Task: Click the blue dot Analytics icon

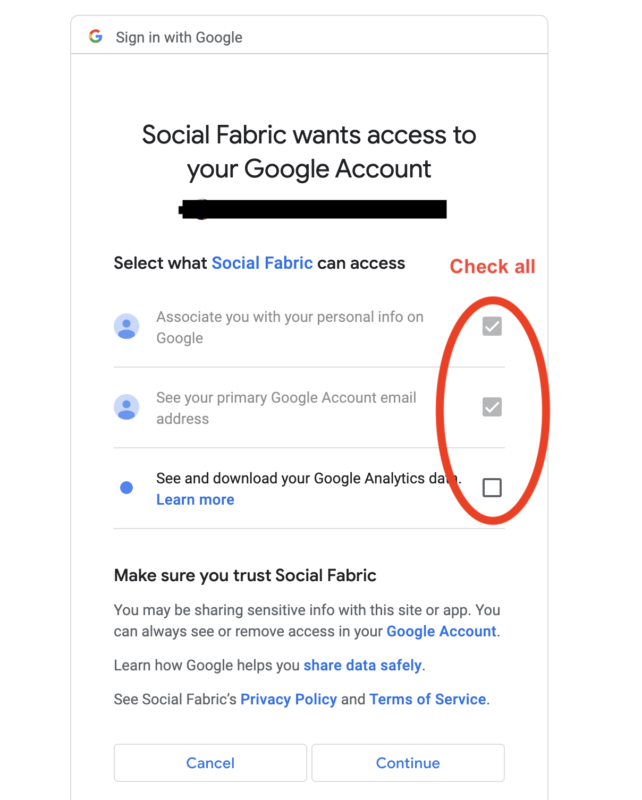Action: click(x=127, y=488)
